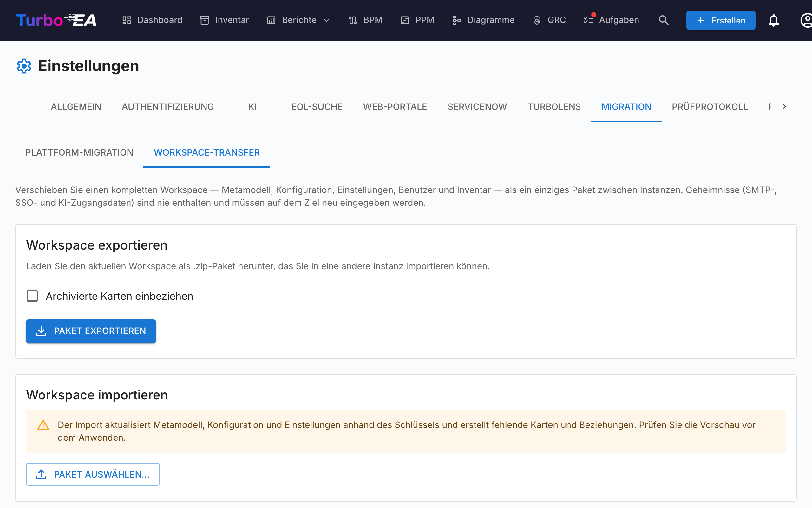Click the Workspace exportieren heading

[97, 245]
